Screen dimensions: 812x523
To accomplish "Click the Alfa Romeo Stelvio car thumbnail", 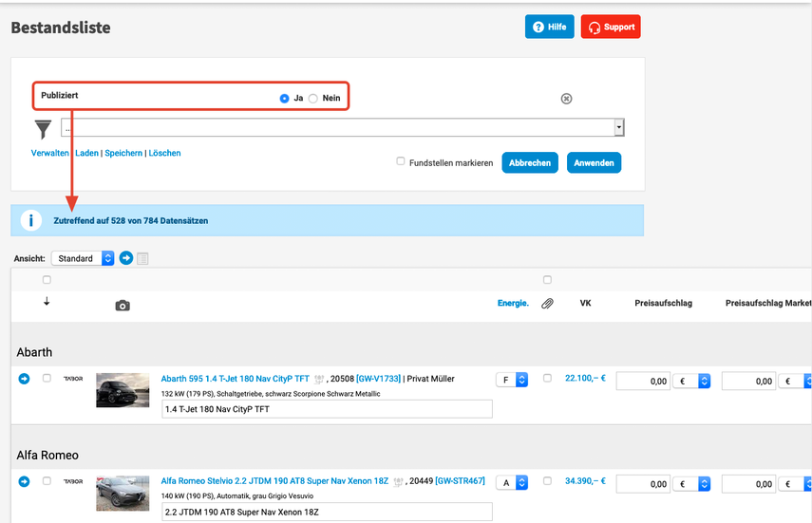I will pos(123,493).
